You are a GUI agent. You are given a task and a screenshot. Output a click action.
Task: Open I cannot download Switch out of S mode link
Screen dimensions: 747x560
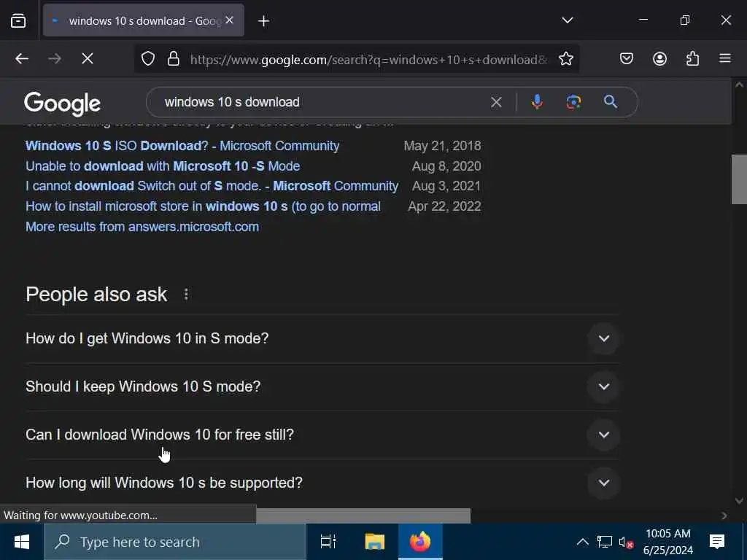pyautogui.click(x=212, y=186)
